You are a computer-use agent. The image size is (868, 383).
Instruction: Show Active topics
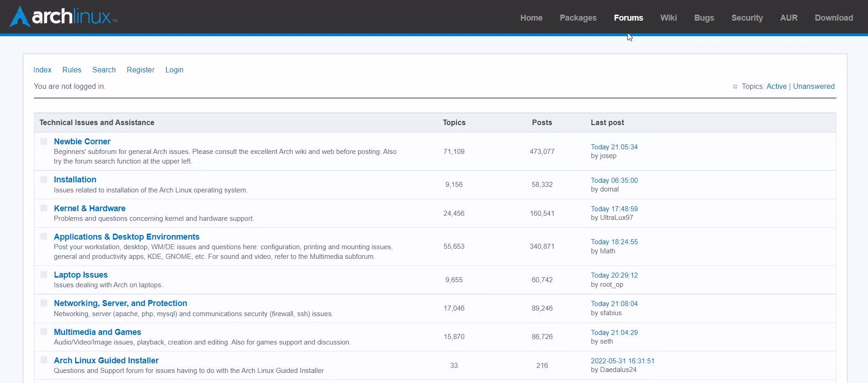(x=776, y=86)
